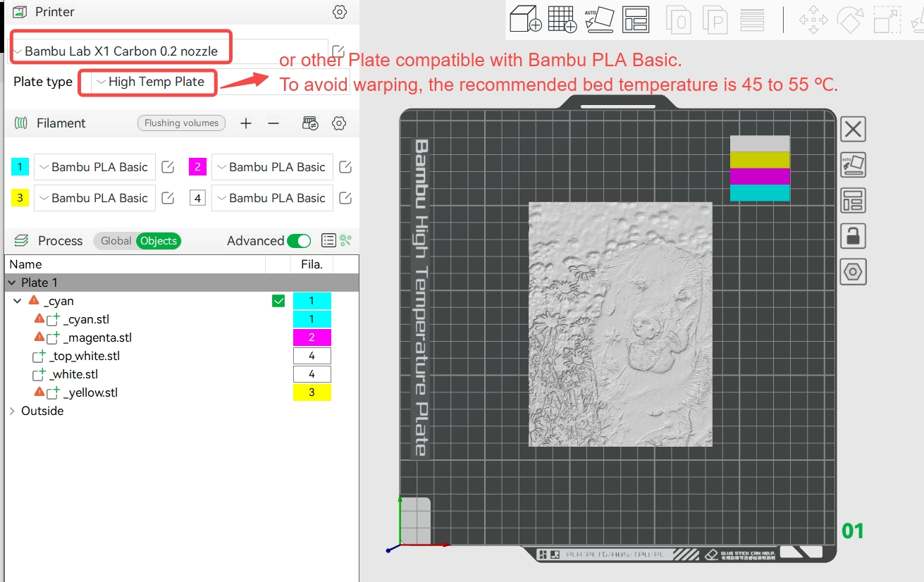
Task: Edit the Bambu Lab X1 Carbon printer preset
Action: coord(338,51)
